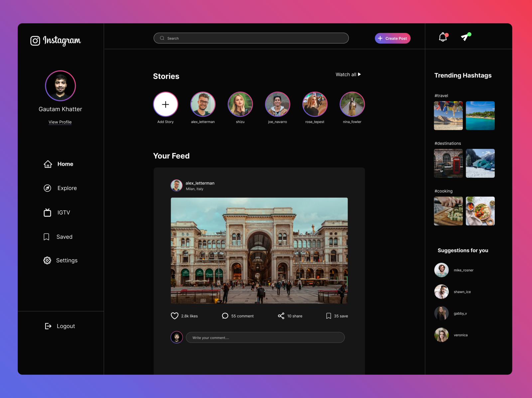
Task: Select the Home icon in sidebar
Action: 47,164
